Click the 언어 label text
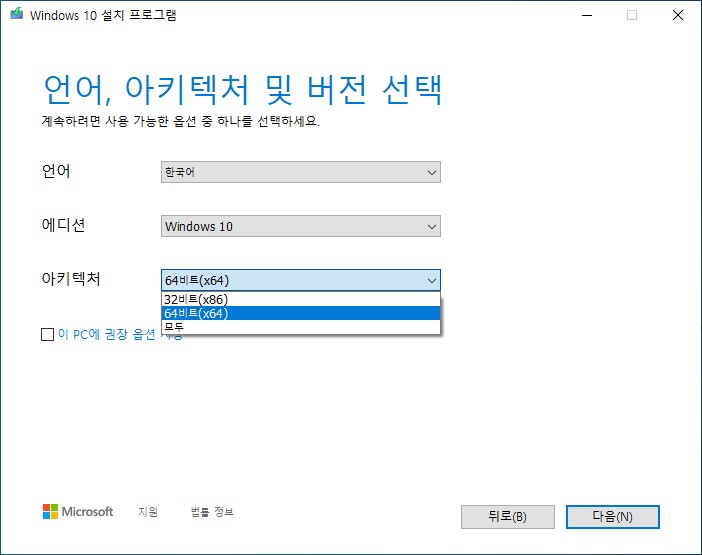Viewport: 702px width, 555px height. [56, 171]
